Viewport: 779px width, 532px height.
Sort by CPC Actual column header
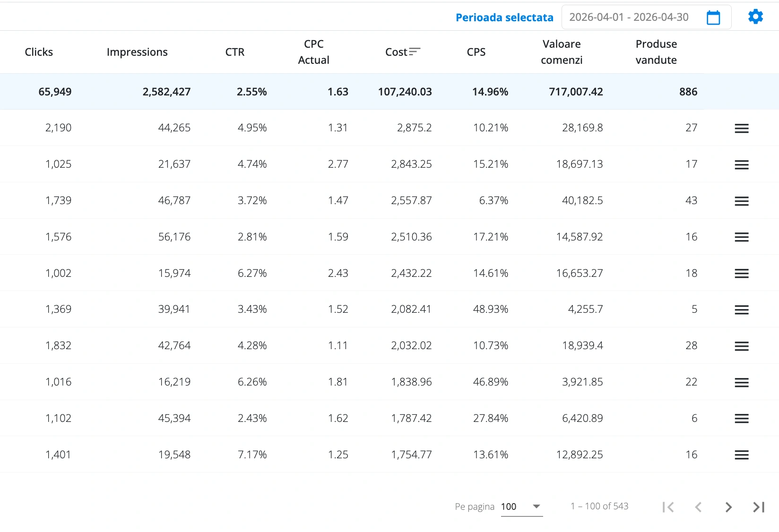[313, 52]
